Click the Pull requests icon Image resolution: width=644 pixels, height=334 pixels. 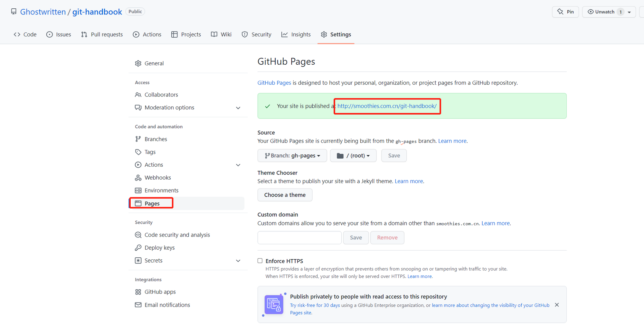(84, 34)
